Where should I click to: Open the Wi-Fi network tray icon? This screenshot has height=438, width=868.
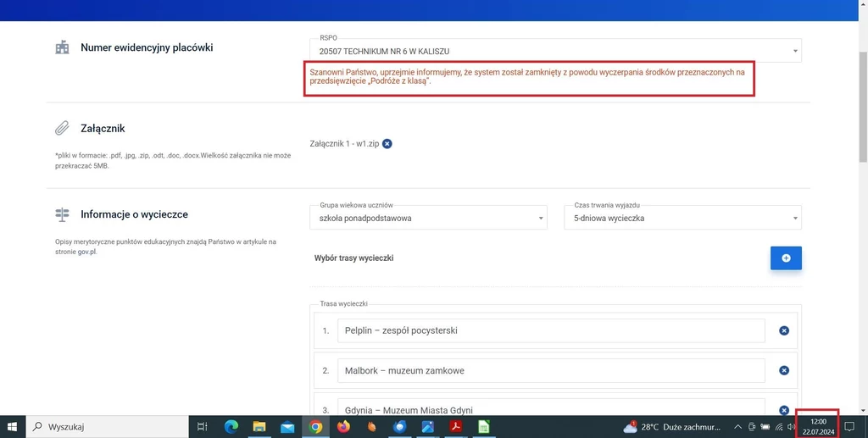(x=779, y=427)
